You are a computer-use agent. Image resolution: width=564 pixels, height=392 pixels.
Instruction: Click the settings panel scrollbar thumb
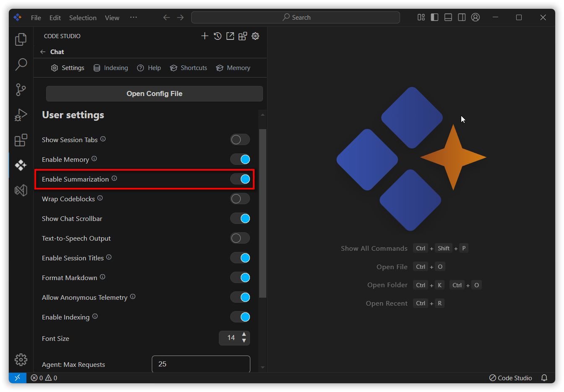[263, 213]
